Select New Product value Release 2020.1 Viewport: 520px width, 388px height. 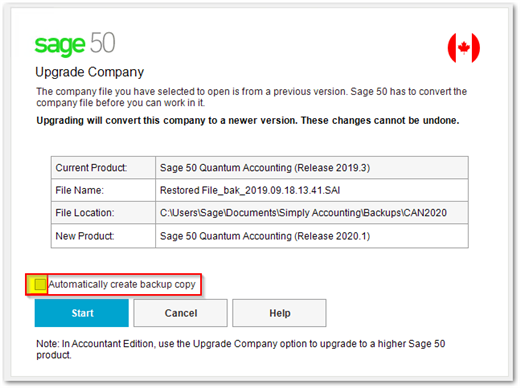pos(265,236)
